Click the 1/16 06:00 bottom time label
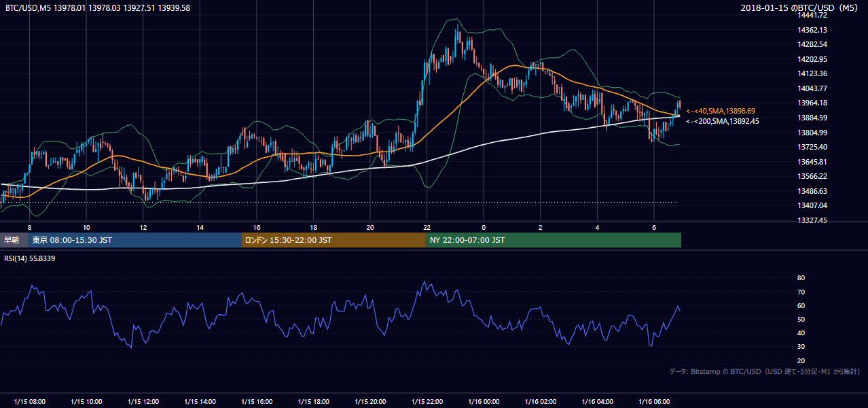The image size is (868, 408). pyautogui.click(x=653, y=401)
